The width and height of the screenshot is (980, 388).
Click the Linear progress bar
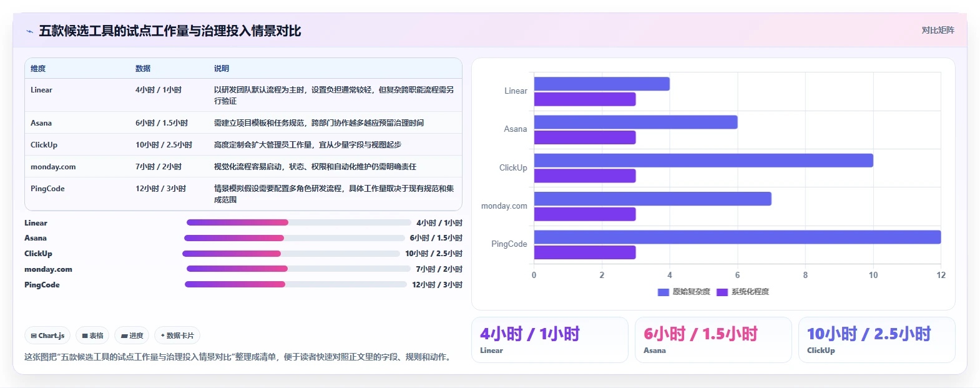point(299,222)
